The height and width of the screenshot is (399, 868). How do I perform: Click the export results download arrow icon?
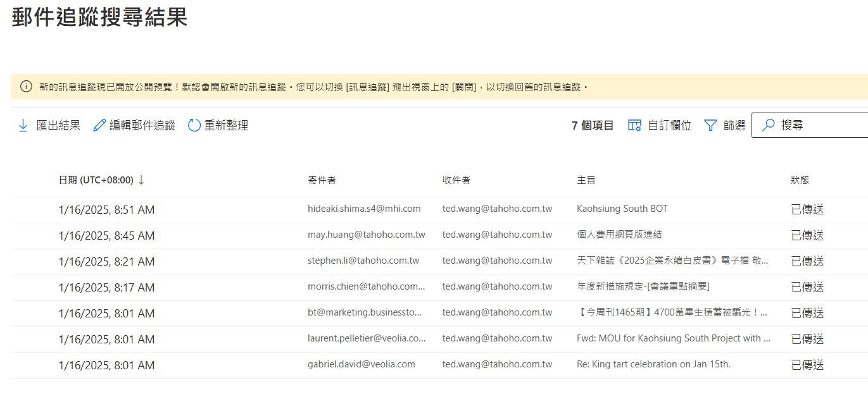click(23, 126)
